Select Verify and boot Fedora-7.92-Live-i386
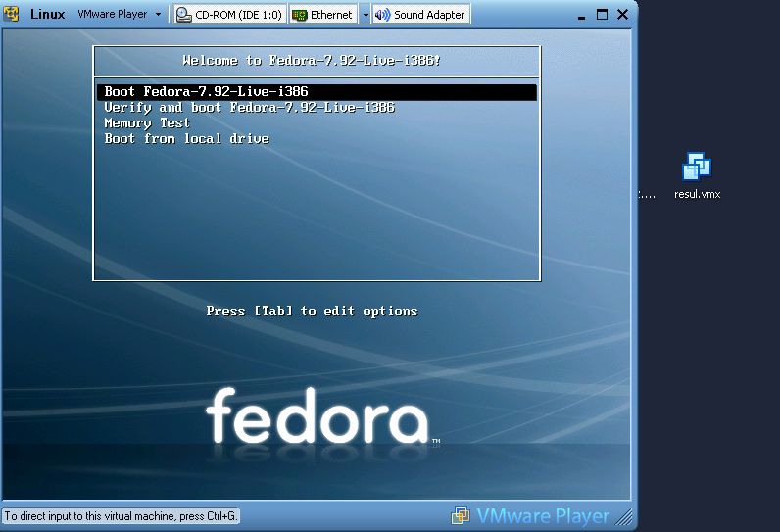 pyautogui.click(x=249, y=108)
